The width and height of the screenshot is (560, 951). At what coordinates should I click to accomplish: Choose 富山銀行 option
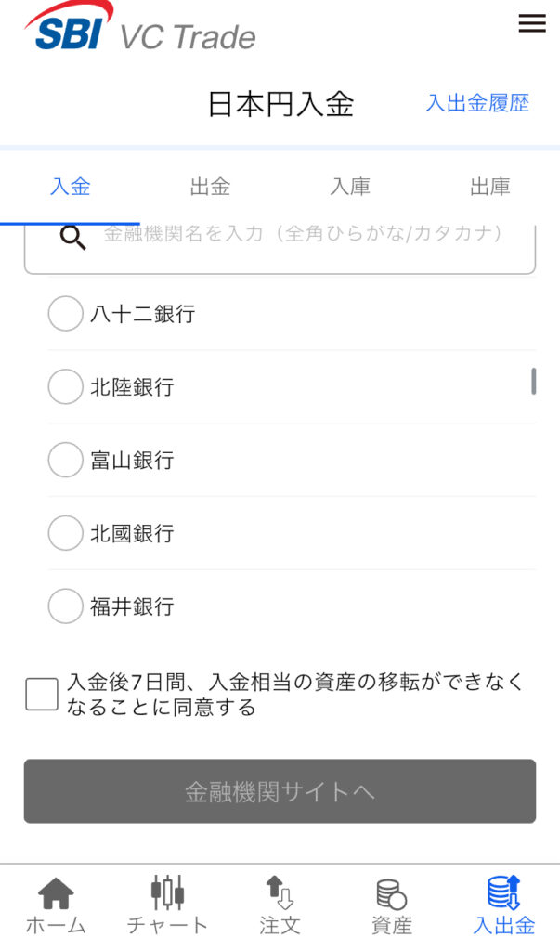[x=65, y=461]
